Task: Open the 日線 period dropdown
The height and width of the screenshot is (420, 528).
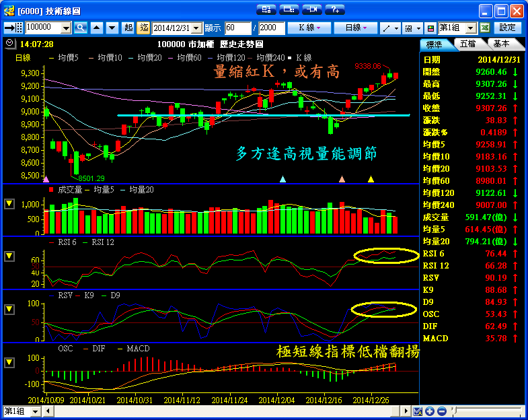Action: click(x=356, y=28)
